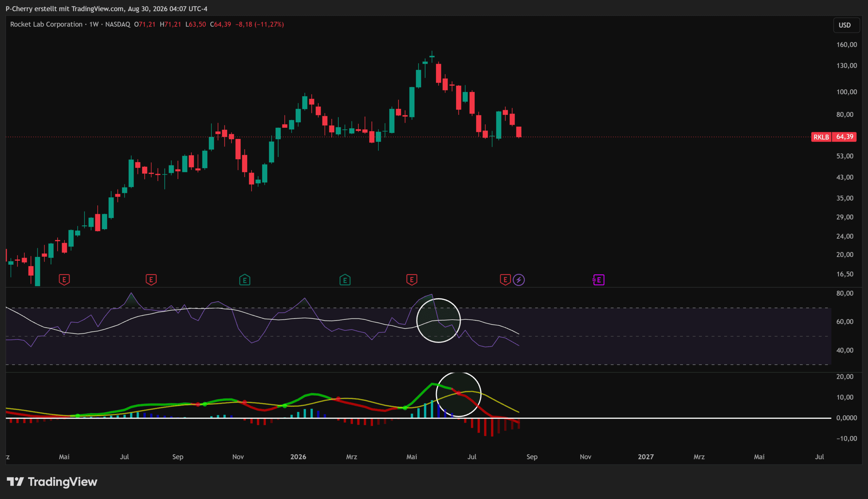Click the 60,00 RSI axis label

point(845,321)
